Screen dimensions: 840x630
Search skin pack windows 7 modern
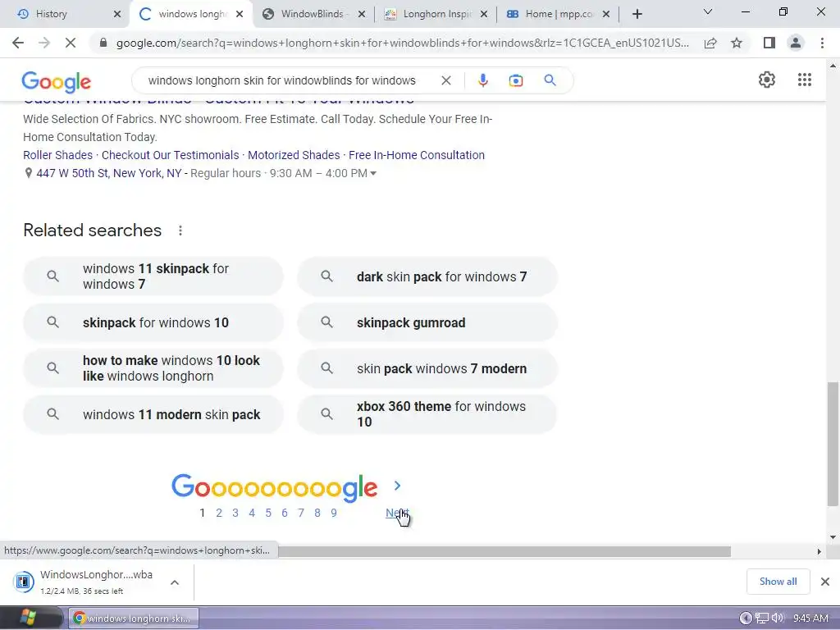427,368
